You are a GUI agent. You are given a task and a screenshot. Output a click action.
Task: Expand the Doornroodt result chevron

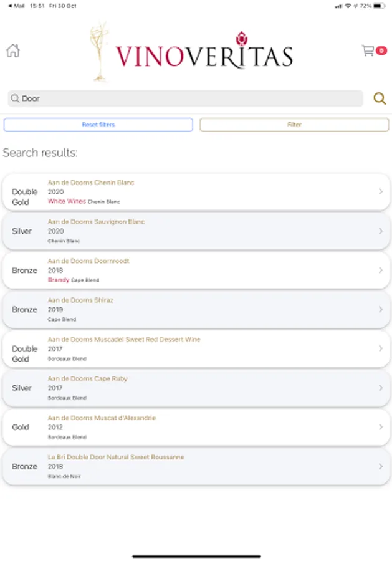pos(380,271)
